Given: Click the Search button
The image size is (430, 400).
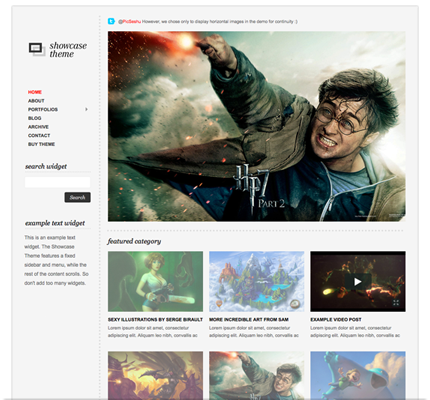Looking at the screenshot, I should (77, 197).
